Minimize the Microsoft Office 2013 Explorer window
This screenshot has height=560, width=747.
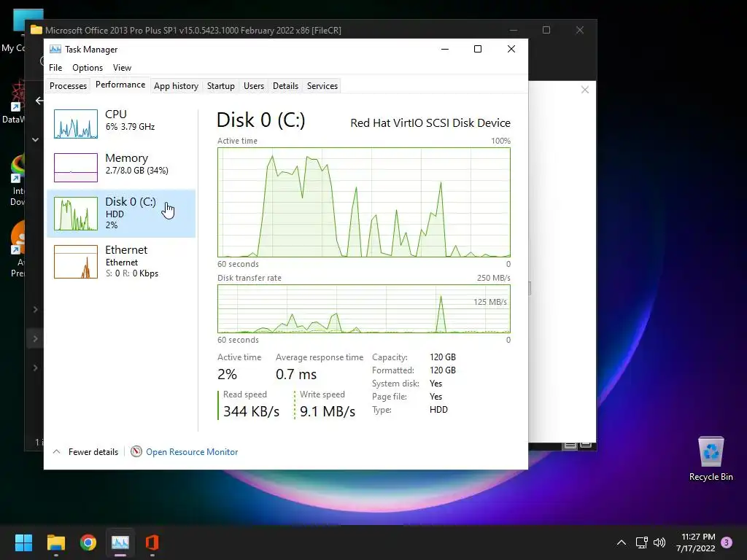[514, 30]
